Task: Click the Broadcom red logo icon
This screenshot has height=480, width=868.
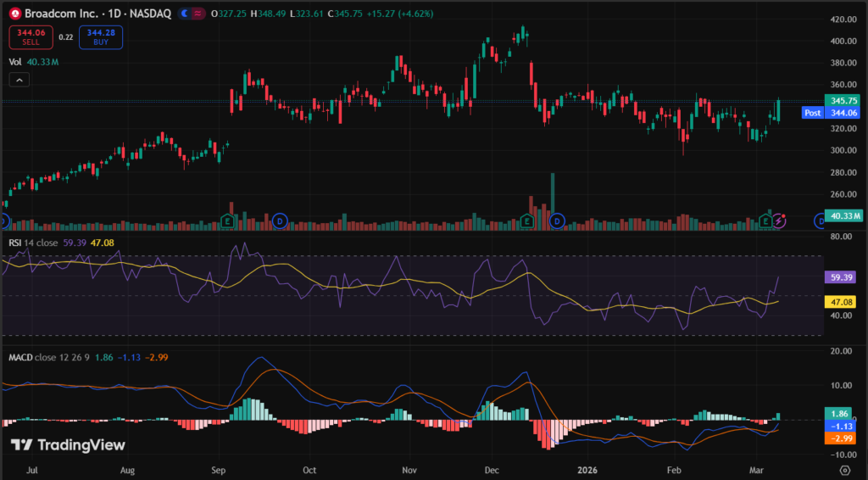Action: [x=15, y=14]
